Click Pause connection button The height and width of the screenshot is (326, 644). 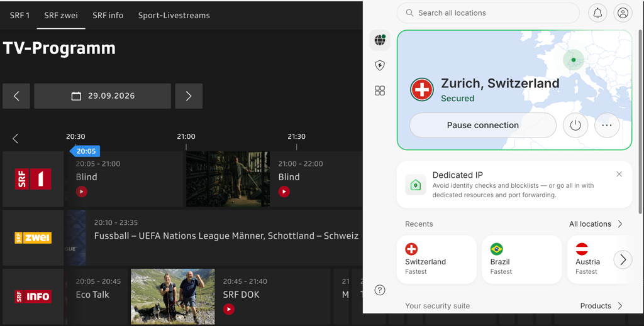click(x=483, y=125)
